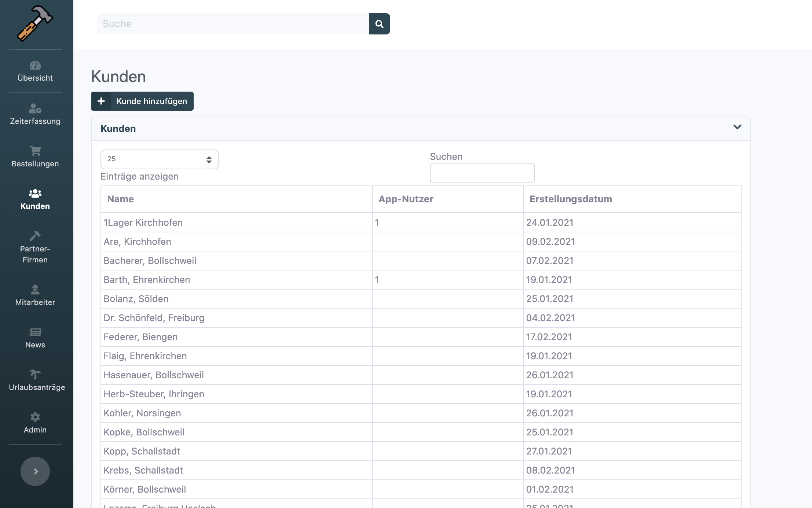The width and height of the screenshot is (812, 508).
Task: Open the Übersicht dashboard icon
Action: tap(35, 66)
